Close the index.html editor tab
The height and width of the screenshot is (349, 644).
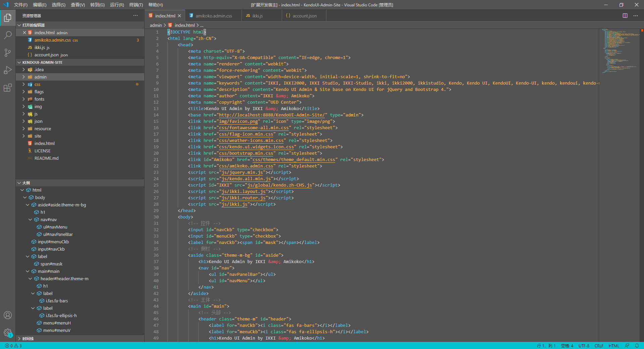[179, 16]
